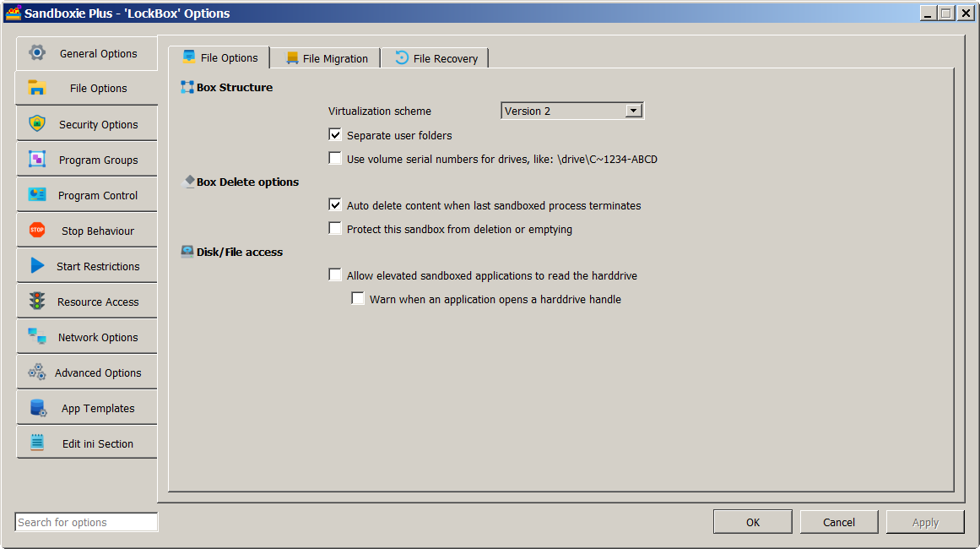Click the Search for options field
The width and height of the screenshot is (980, 549).
[86, 522]
